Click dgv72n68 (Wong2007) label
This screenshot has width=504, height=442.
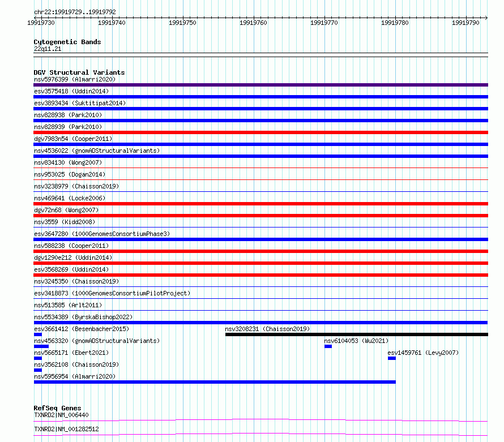[66, 210]
